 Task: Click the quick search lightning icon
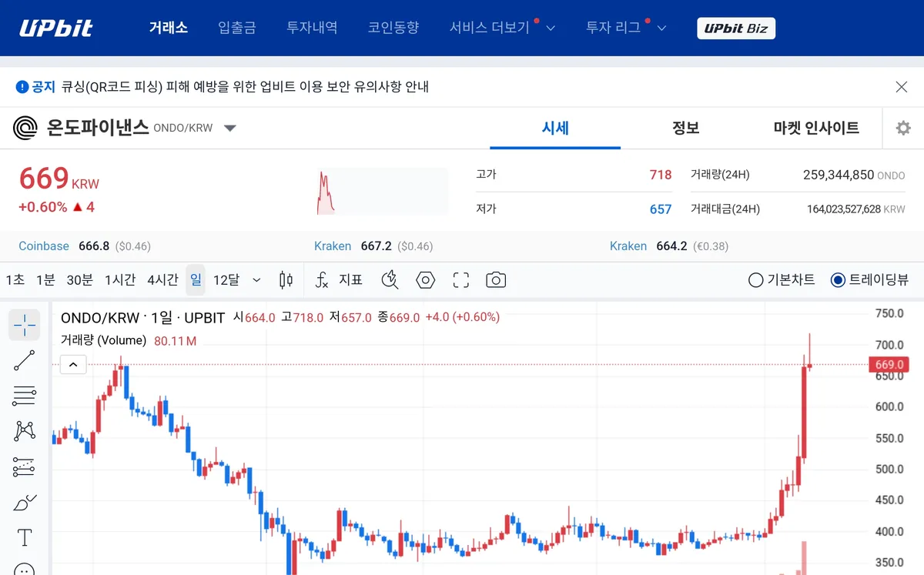(390, 279)
